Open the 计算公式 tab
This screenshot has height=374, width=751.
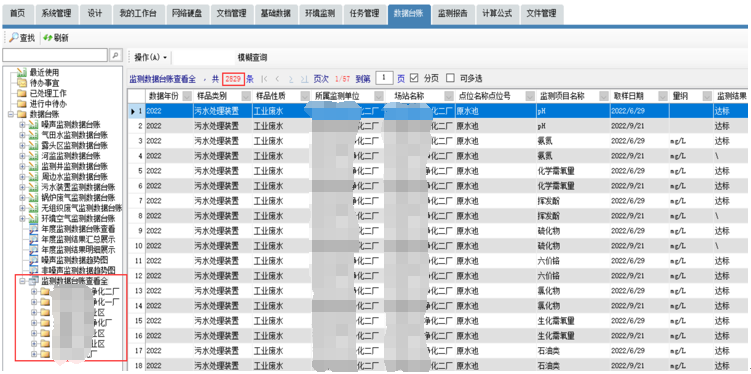click(497, 13)
